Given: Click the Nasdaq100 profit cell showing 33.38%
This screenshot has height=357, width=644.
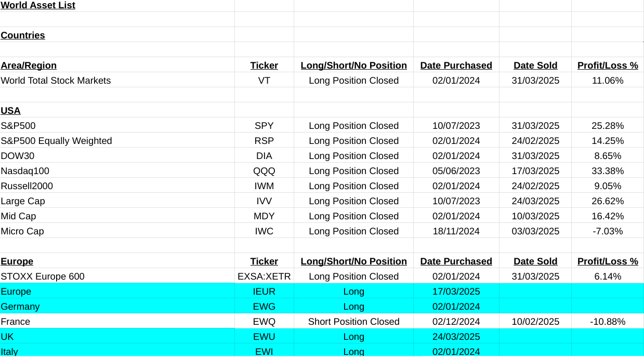Looking at the screenshot, I should pyautogui.click(x=608, y=171).
